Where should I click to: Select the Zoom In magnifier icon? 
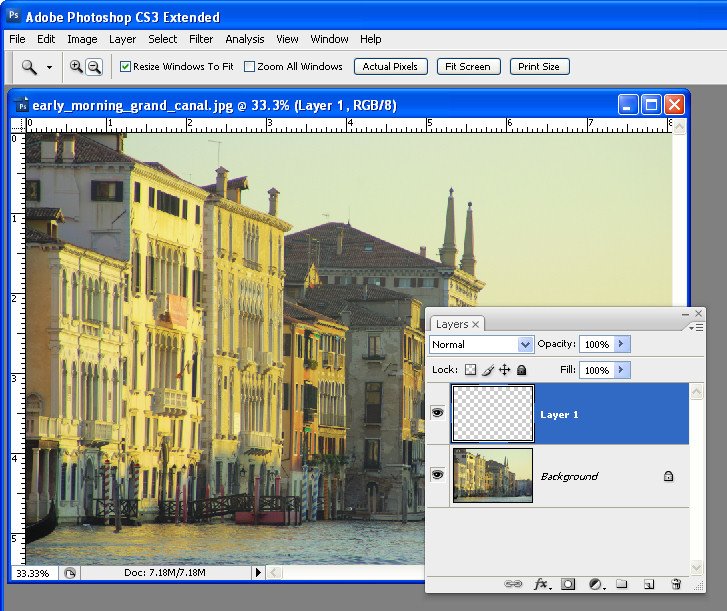pos(76,67)
